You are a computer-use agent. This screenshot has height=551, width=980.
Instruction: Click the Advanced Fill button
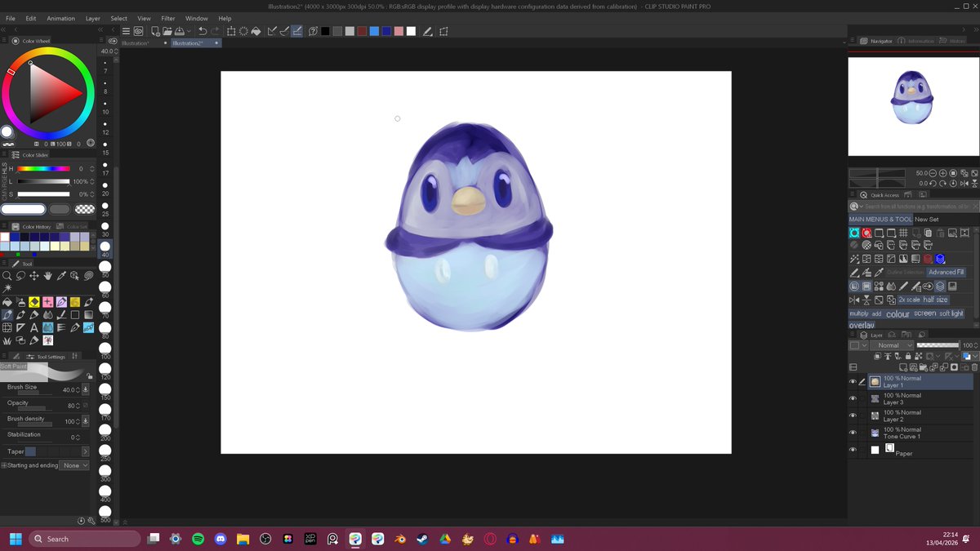point(947,272)
